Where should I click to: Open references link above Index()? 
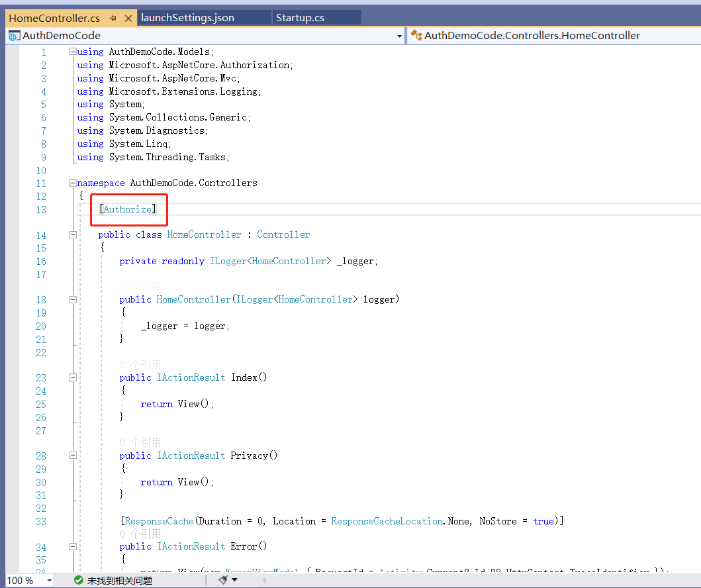(140, 365)
